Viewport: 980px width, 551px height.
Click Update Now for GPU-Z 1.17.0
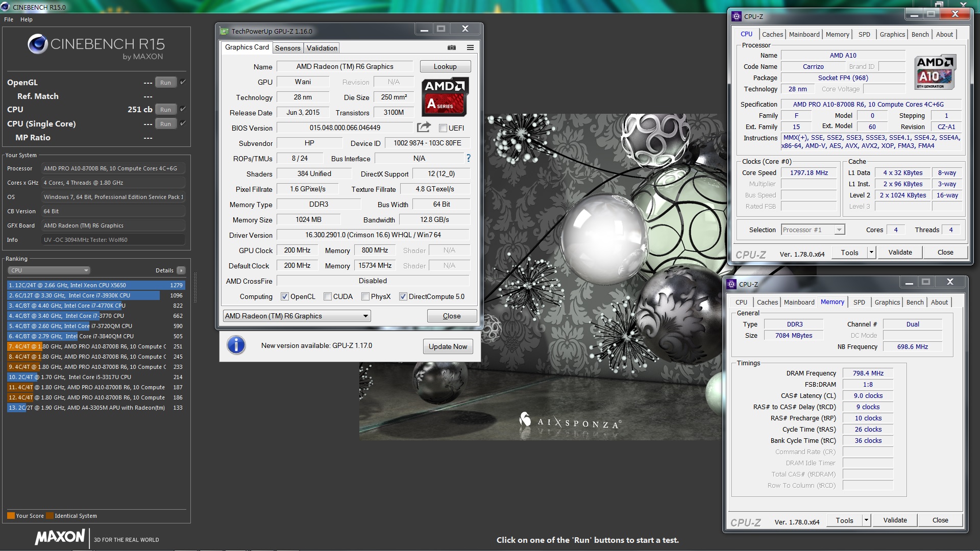448,346
